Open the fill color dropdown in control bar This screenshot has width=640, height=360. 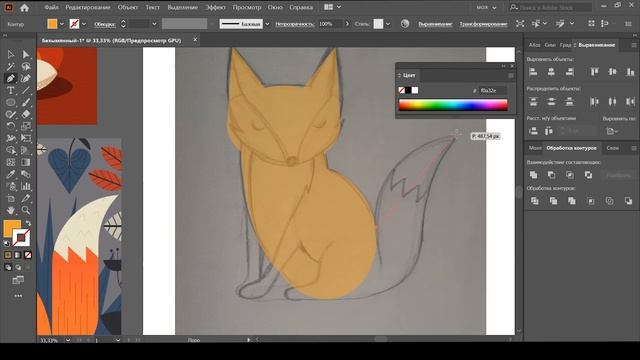[x=62, y=24]
